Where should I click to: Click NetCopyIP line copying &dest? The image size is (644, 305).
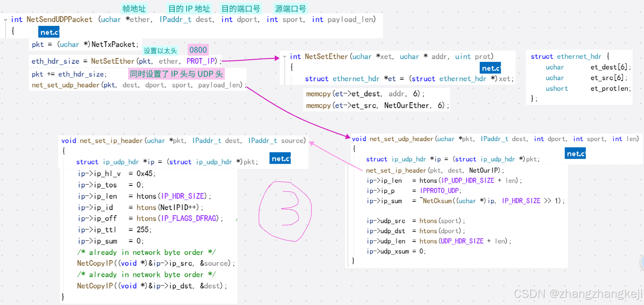tap(152, 286)
